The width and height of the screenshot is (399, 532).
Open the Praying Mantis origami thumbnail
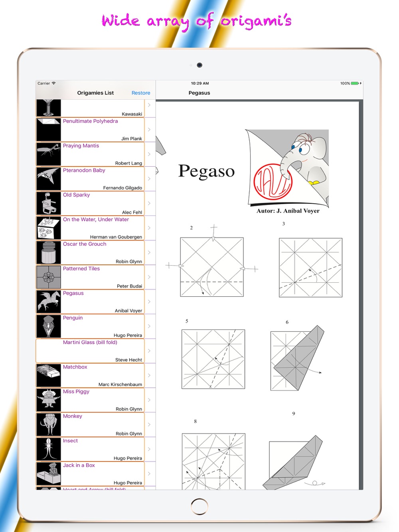[49, 154]
